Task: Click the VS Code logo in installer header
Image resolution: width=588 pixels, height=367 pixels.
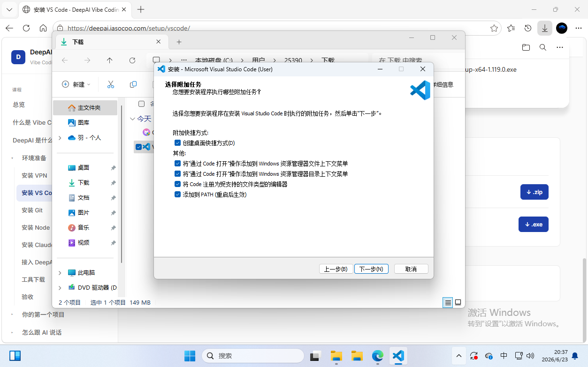Action: point(420,90)
